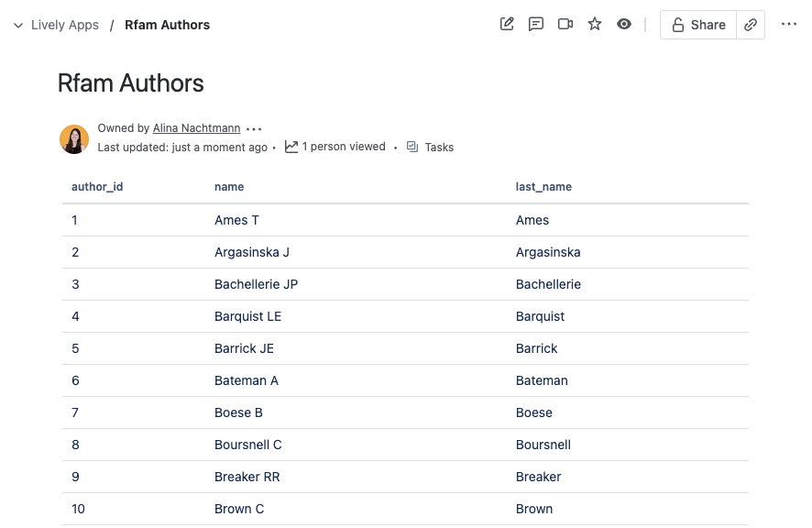Open comments using the speech bubble icon

(536, 25)
